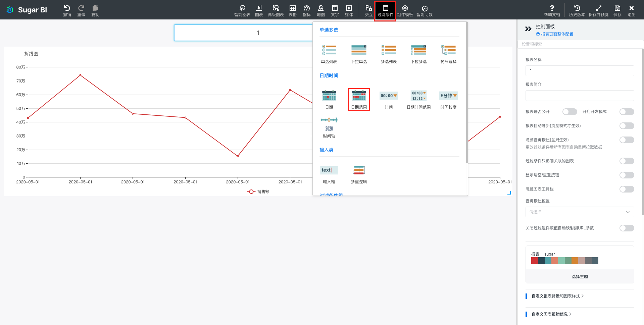Open the 媒体 media menu
This screenshot has height=325, width=644.
tap(349, 10)
